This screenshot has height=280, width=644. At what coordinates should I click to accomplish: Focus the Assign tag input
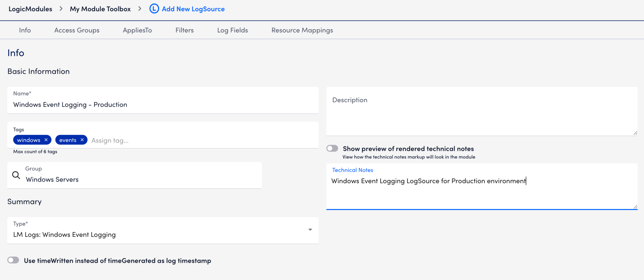[x=110, y=140]
